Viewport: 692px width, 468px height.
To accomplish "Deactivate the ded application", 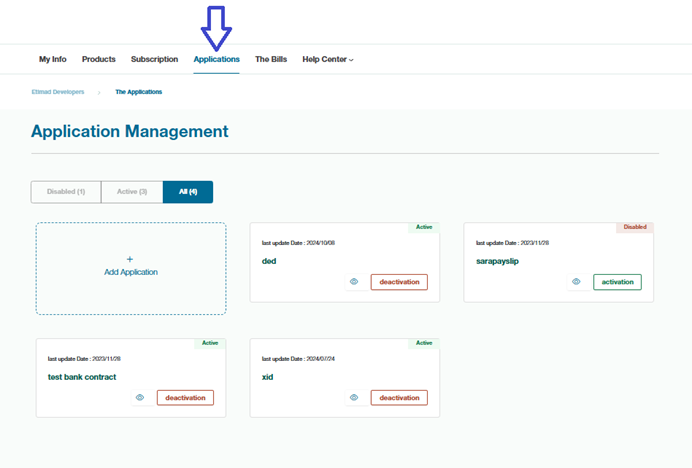I will click(x=399, y=282).
